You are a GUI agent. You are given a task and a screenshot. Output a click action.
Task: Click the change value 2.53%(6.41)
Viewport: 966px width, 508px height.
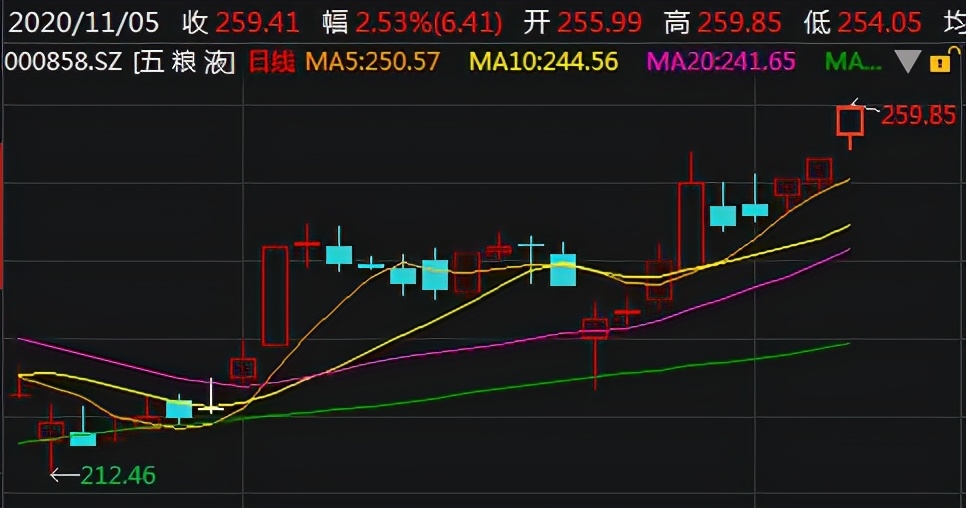click(x=429, y=23)
